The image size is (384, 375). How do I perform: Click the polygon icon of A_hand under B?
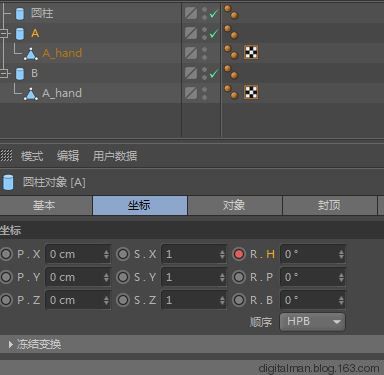pos(31,94)
